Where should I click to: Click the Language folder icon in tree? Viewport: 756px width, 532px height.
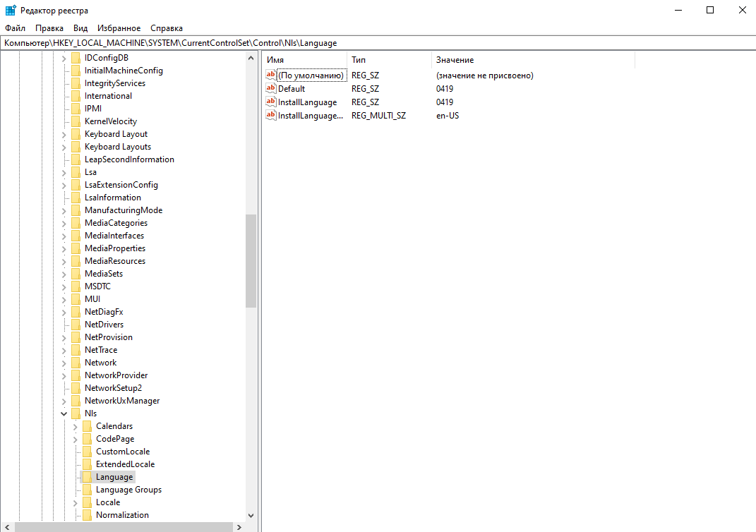coord(87,476)
